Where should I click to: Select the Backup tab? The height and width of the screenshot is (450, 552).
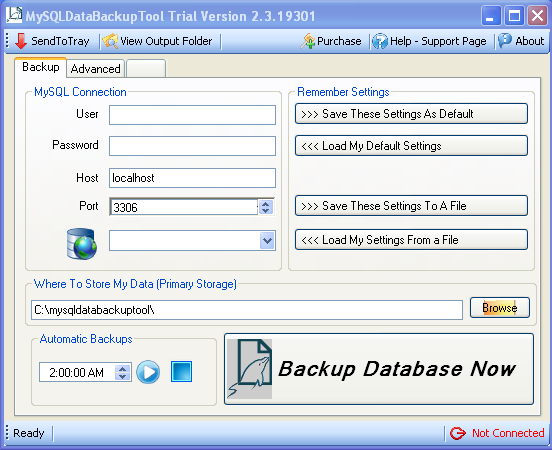pos(40,67)
